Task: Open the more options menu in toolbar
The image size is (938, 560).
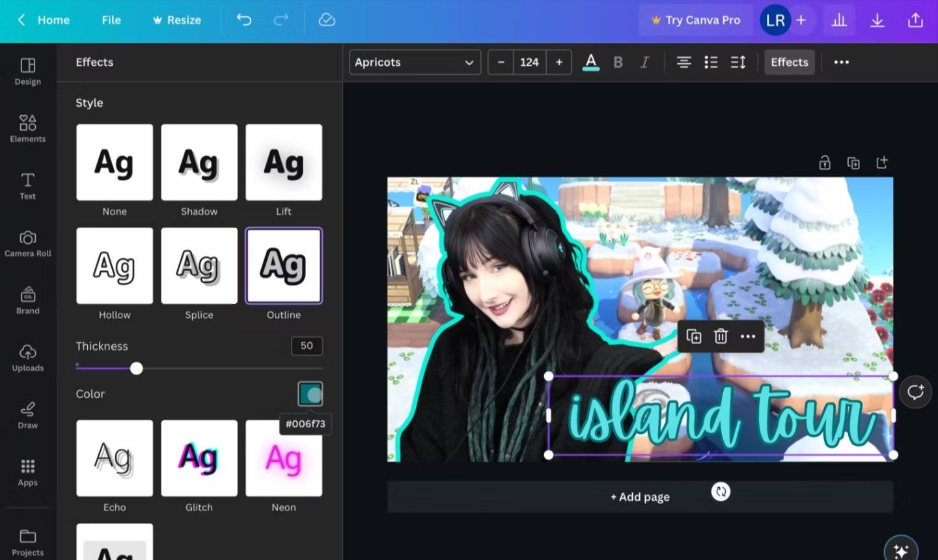Action: point(841,62)
